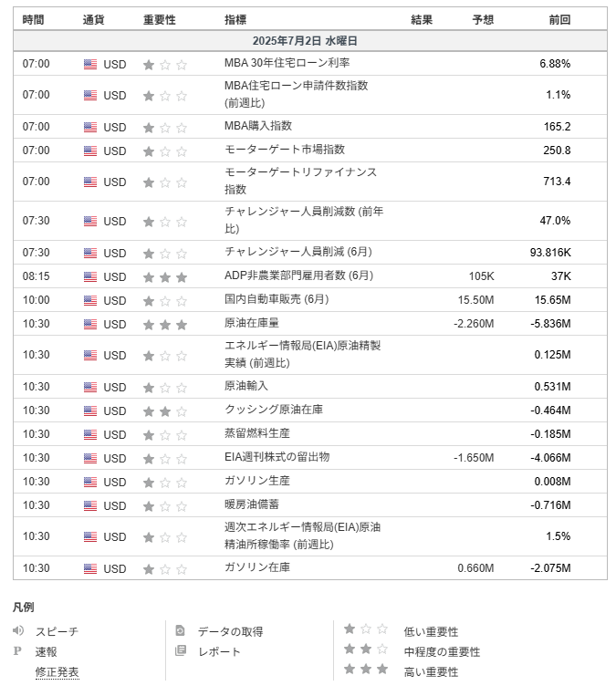
Task: Click the US flag on the ADP非農業部門雇用者数 row
Action: click(90, 276)
